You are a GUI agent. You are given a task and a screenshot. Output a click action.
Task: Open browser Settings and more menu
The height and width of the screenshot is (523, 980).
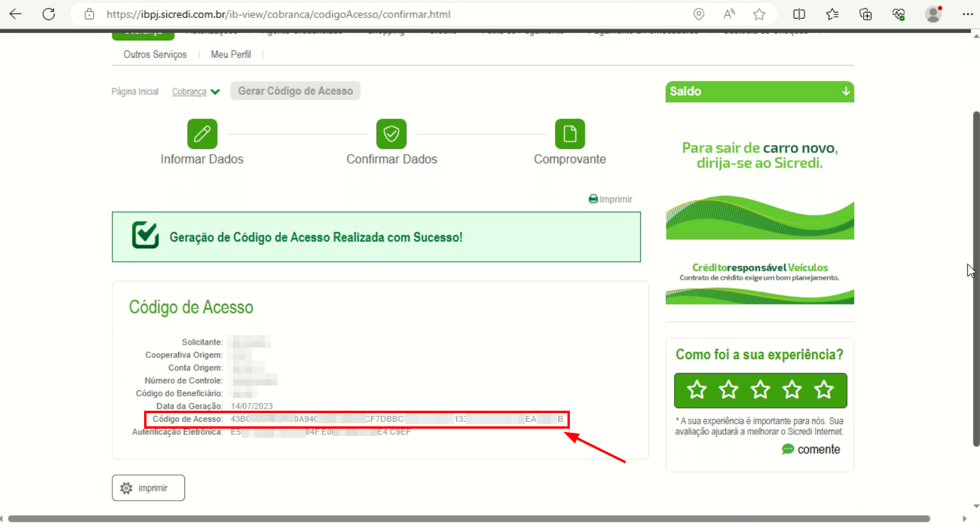pyautogui.click(x=967, y=14)
